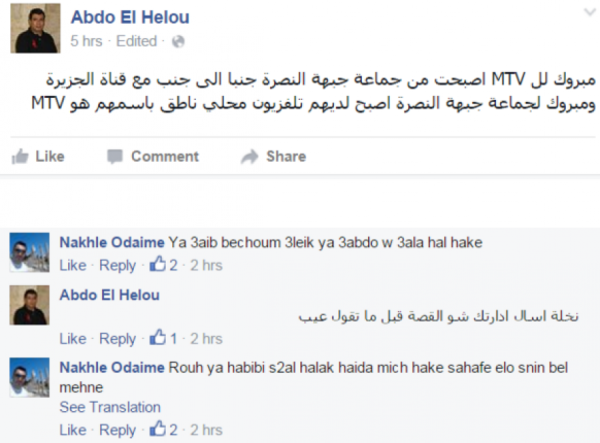
Task: Open likes count on first Nakhle comment
Action: tap(164, 265)
